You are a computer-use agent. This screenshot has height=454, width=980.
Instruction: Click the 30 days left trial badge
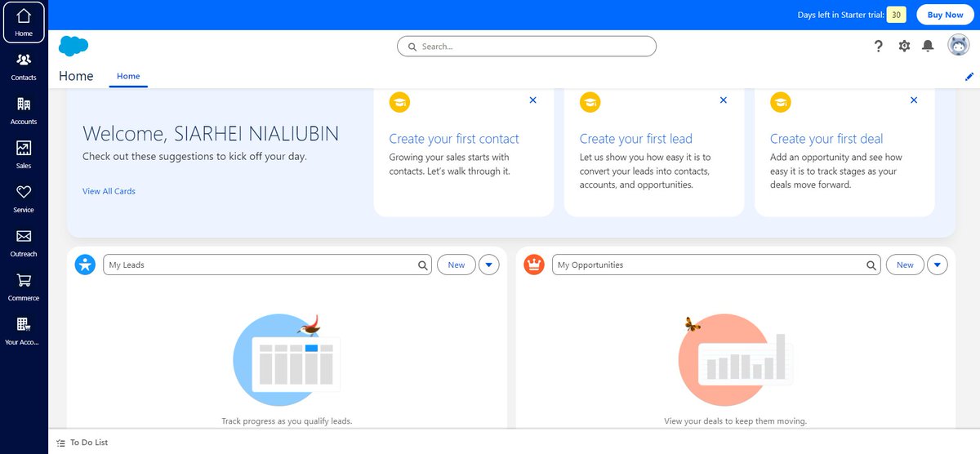coord(896,15)
